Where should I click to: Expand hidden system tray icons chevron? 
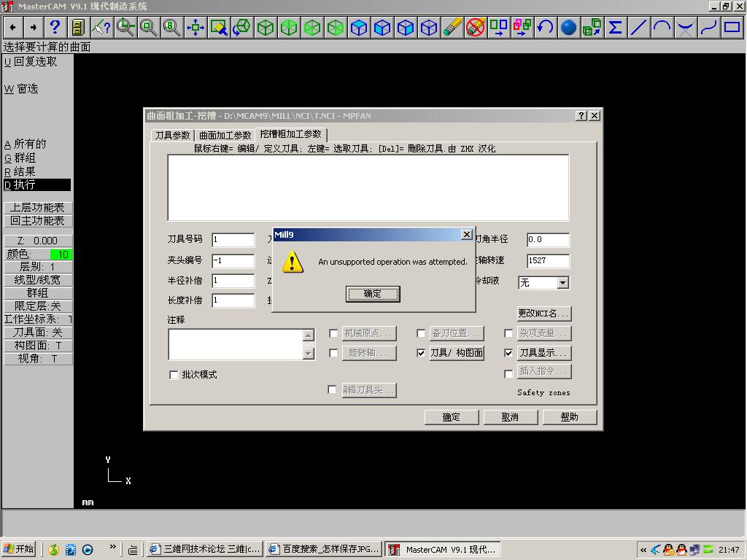tap(643, 550)
